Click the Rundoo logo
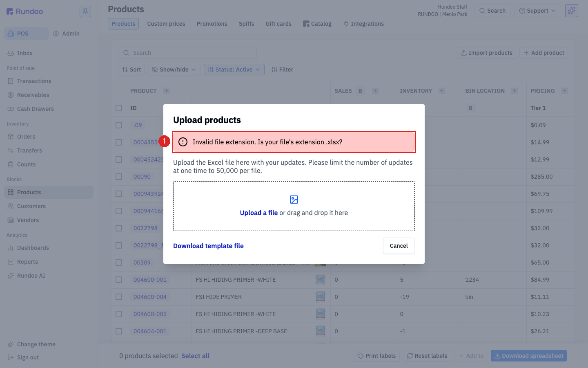588x368 pixels. pyautogui.click(x=25, y=11)
